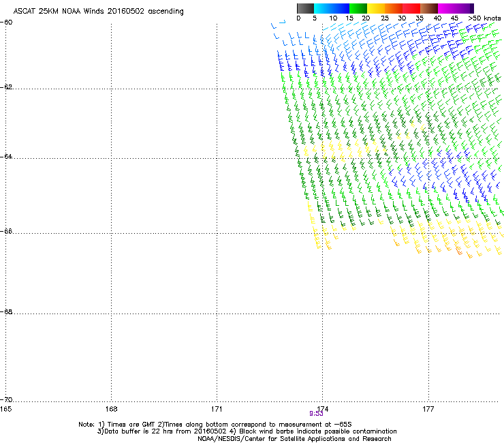
Task: Click the red 30-35 knots color segment
Action: [x=411, y=8]
